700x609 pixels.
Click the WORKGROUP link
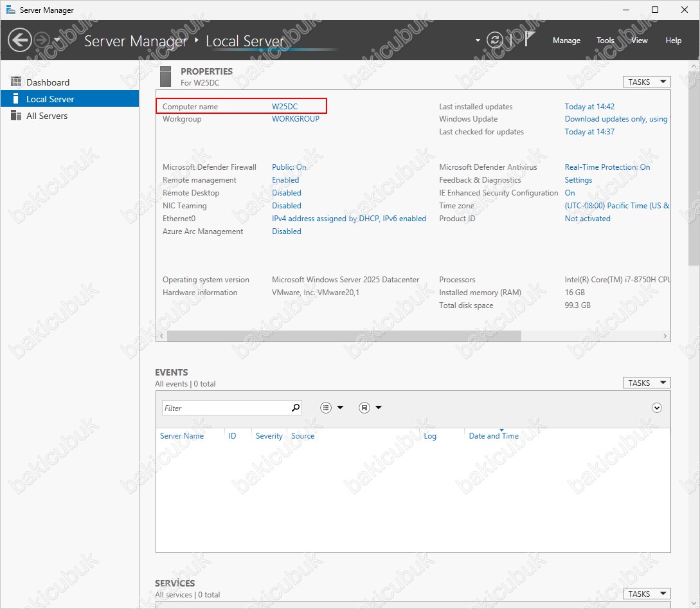[x=296, y=119]
